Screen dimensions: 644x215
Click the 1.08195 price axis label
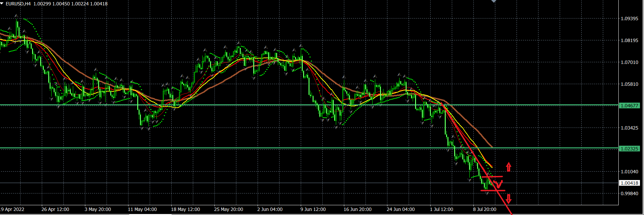click(630, 40)
